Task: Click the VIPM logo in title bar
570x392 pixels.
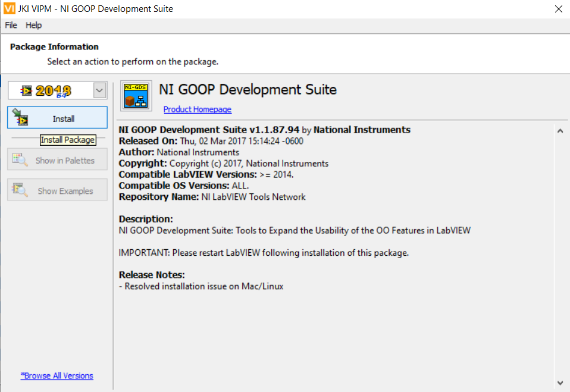Action: tap(10, 8)
